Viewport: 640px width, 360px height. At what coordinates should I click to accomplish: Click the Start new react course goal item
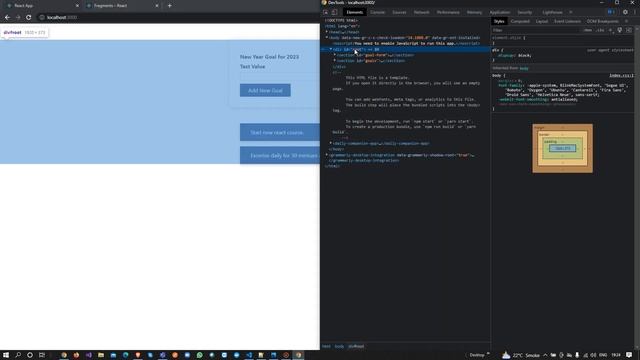pyautogui.click(x=280, y=132)
